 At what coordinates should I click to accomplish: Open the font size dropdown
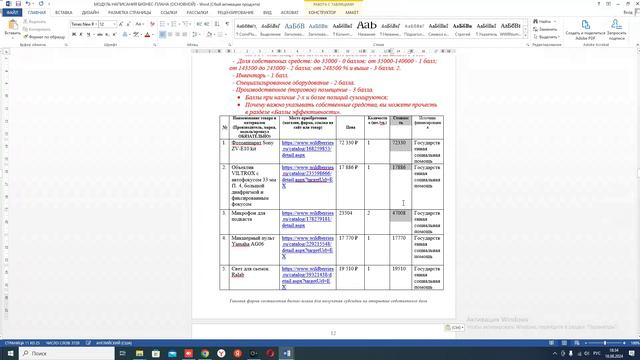click(114, 24)
